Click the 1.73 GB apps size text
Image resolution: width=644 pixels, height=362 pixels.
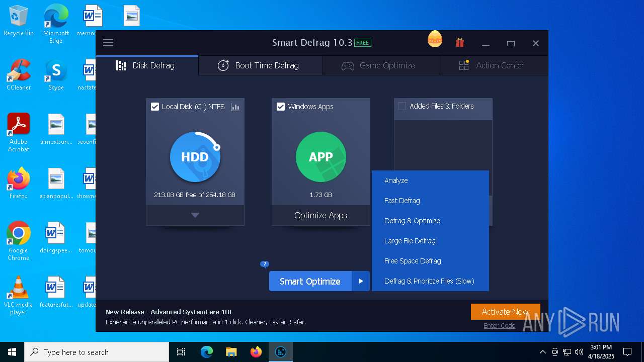(321, 195)
